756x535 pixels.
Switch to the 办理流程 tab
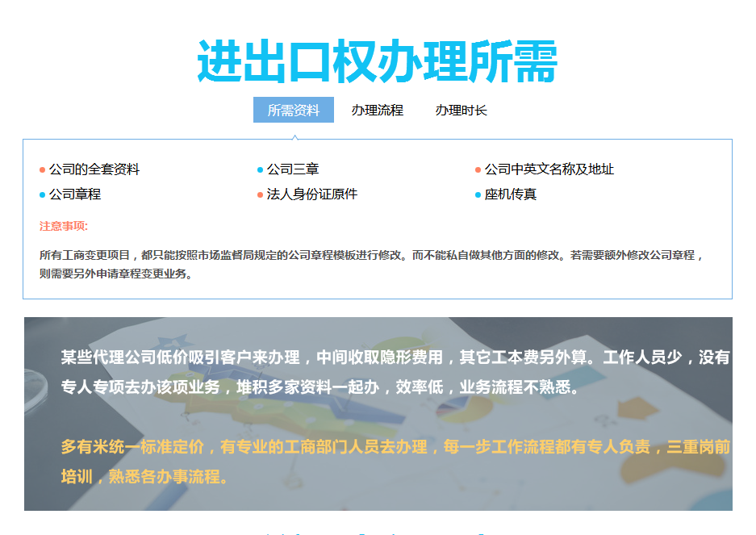tap(377, 110)
